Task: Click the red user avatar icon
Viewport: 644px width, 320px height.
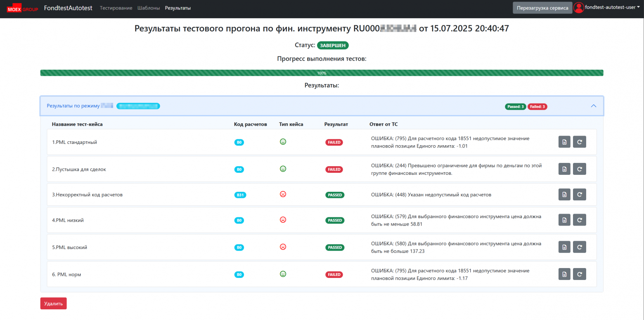Action: (x=579, y=8)
